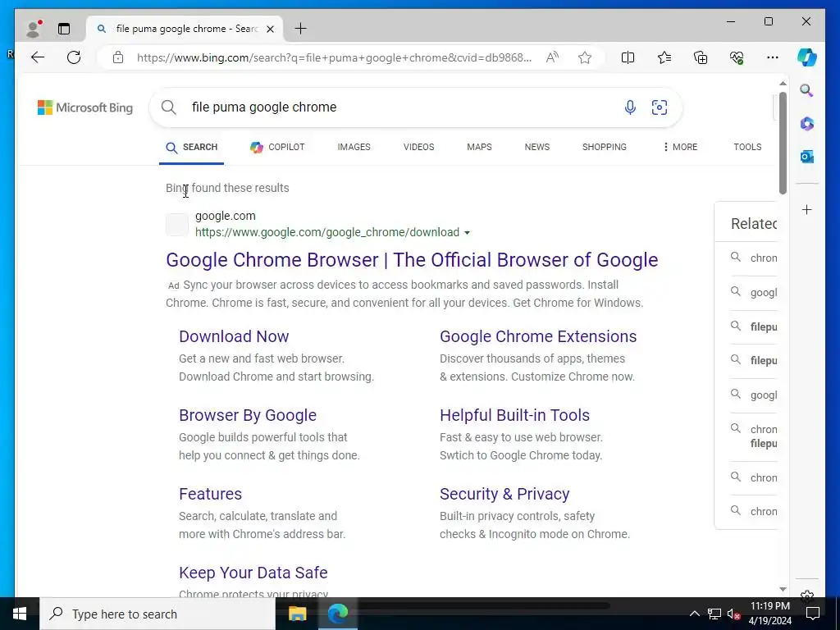
Task: Open Helpful Built-in Tools link
Action: click(x=514, y=415)
